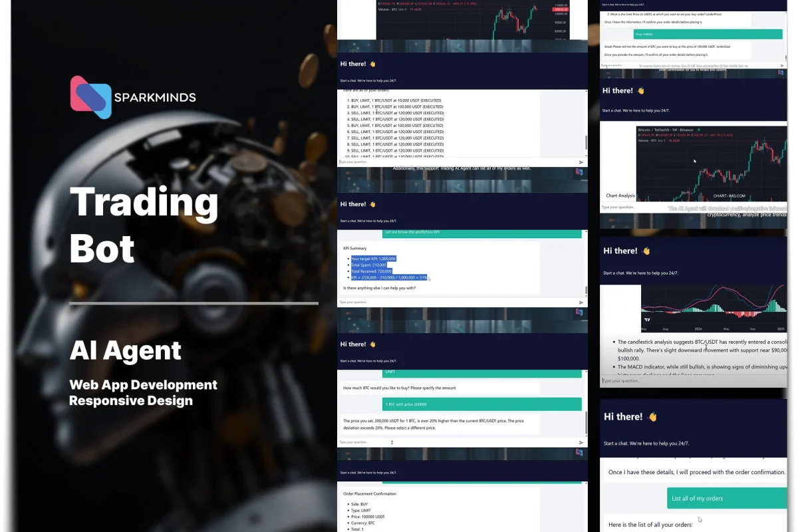The width and height of the screenshot is (798, 532).
Task: Click the send icon below the KPI Summary message
Action: [581, 302]
